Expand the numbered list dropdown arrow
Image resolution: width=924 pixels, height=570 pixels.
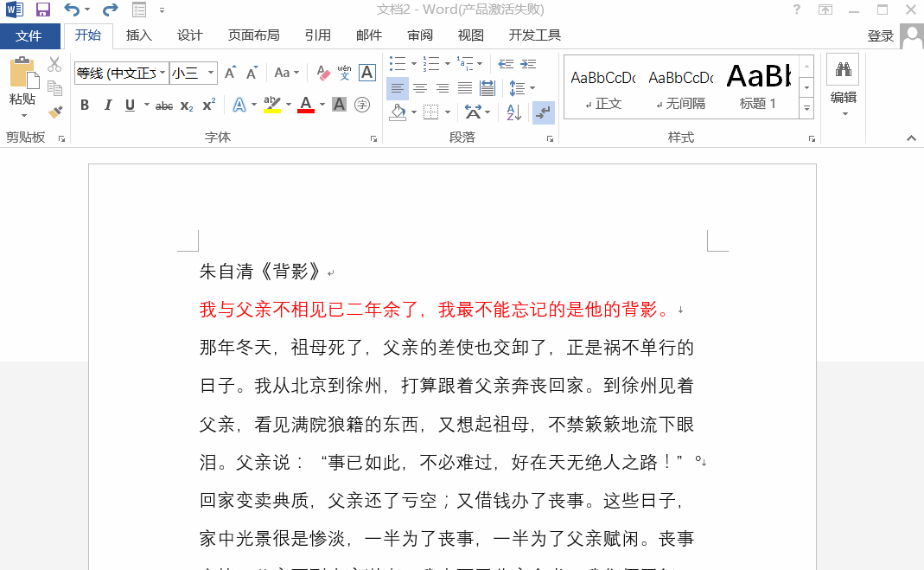pos(447,64)
